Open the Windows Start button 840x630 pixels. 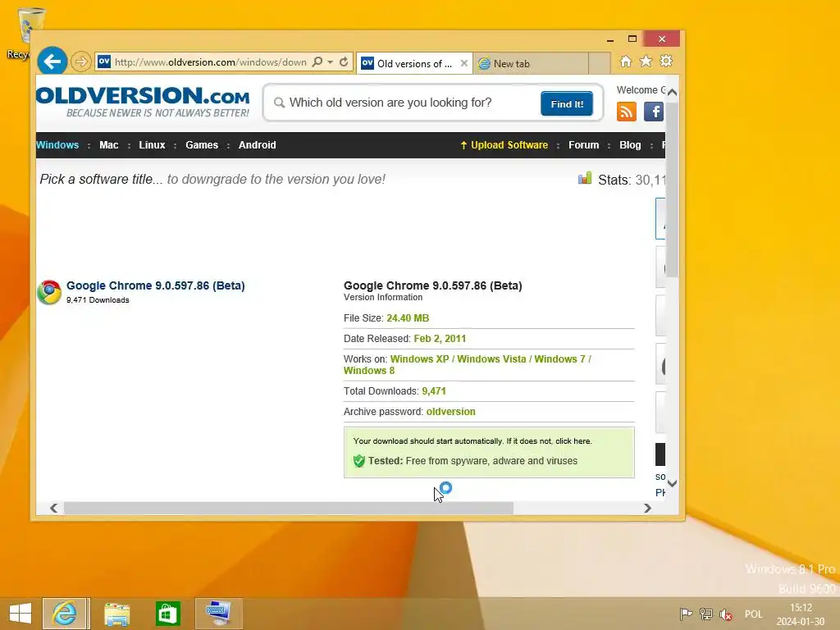pos(21,614)
